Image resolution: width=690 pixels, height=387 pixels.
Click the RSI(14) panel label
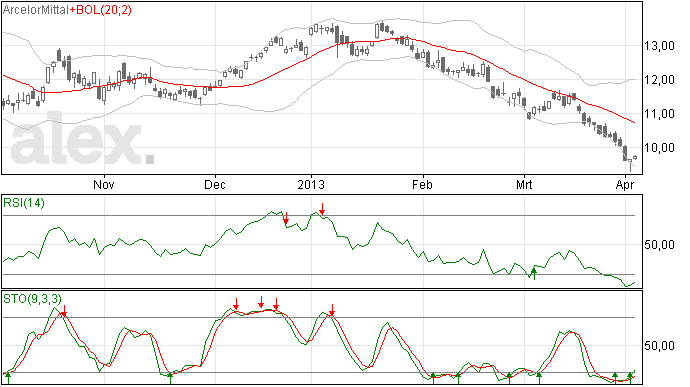24,203
